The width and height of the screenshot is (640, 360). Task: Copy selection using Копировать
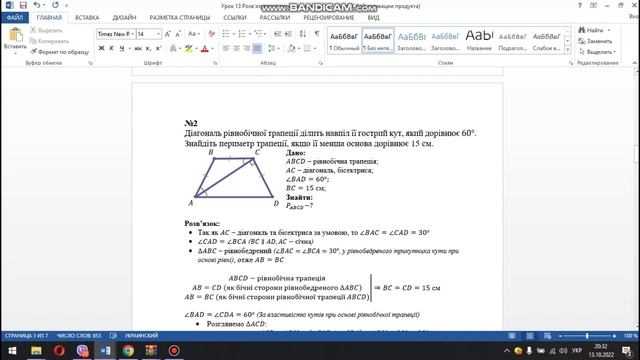pyautogui.click(x=49, y=41)
